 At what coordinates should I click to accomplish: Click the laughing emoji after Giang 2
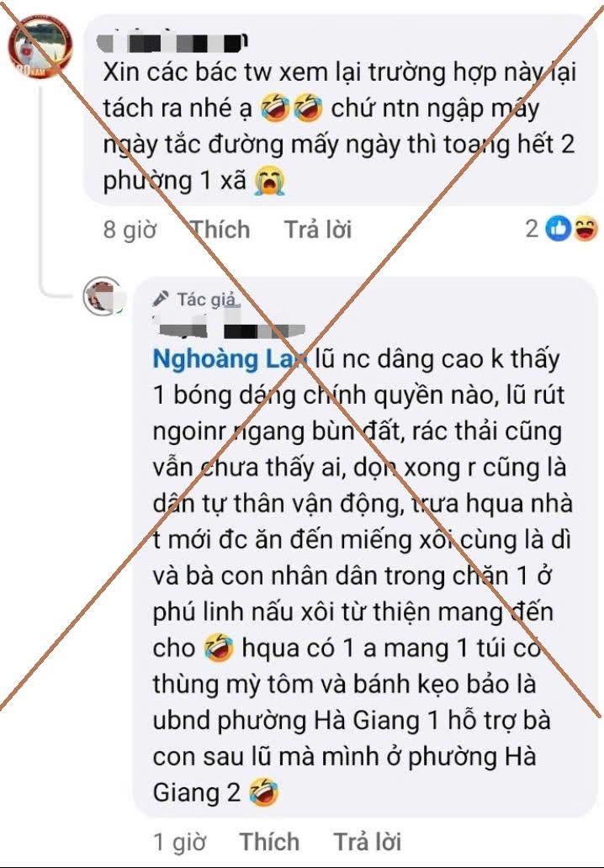[263, 792]
